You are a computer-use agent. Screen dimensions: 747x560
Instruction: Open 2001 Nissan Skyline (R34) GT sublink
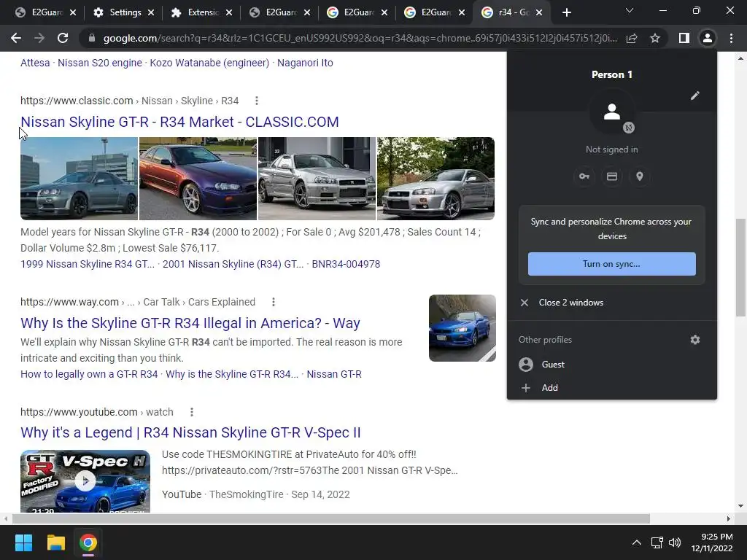[233, 264]
